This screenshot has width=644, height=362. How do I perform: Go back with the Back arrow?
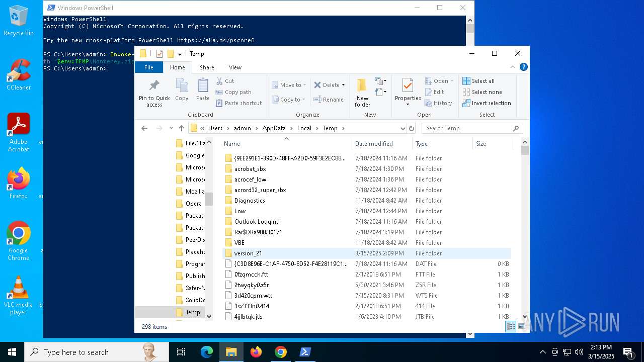[144, 128]
